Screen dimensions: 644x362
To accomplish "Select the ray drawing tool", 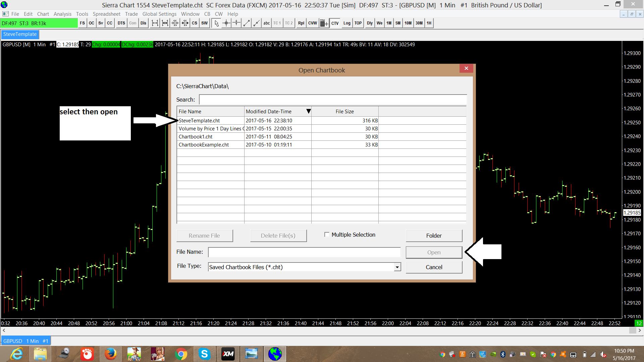I will pyautogui.click(x=257, y=23).
